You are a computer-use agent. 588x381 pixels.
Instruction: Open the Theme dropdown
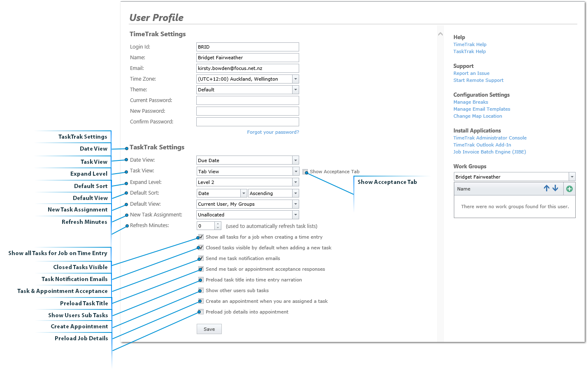point(295,90)
